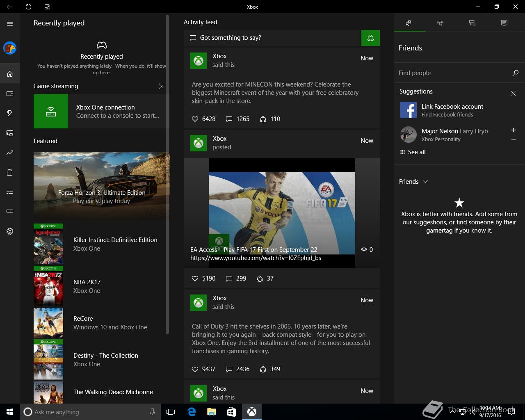525x420 pixels.
Task: Open Task View on taskbar
Action: coord(171,412)
